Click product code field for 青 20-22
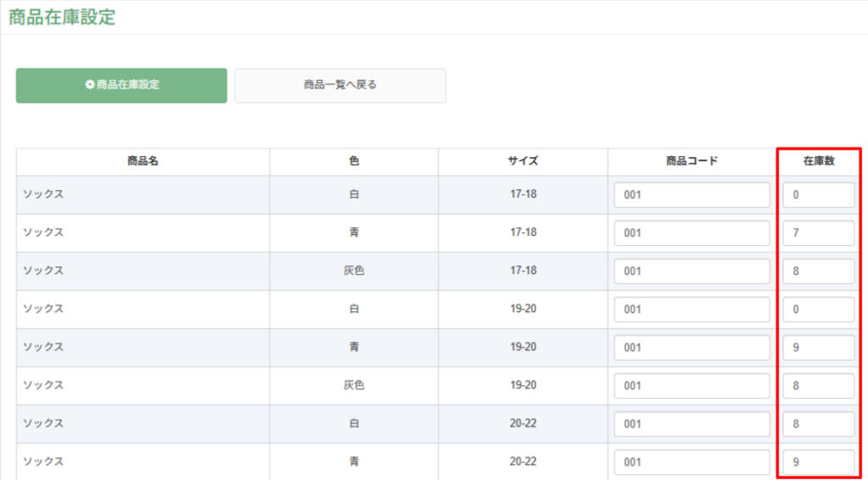The width and height of the screenshot is (868, 480). (692, 462)
